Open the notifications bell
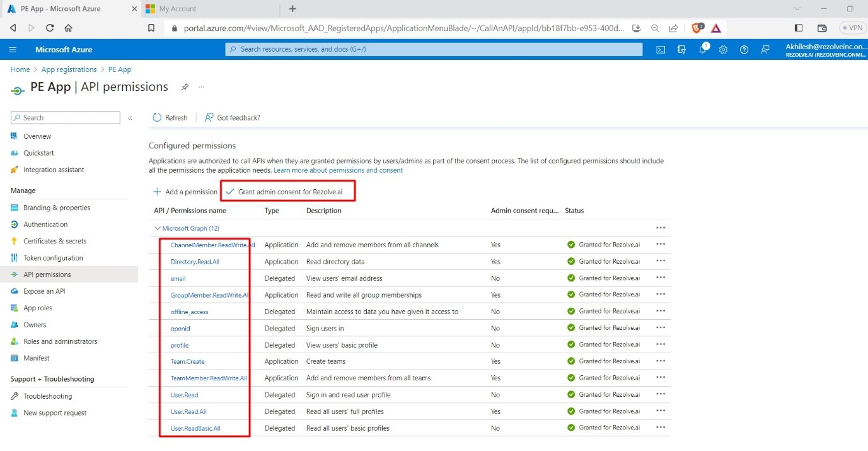The width and height of the screenshot is (868, 451). pyautogui.click(x=702, y=49)
